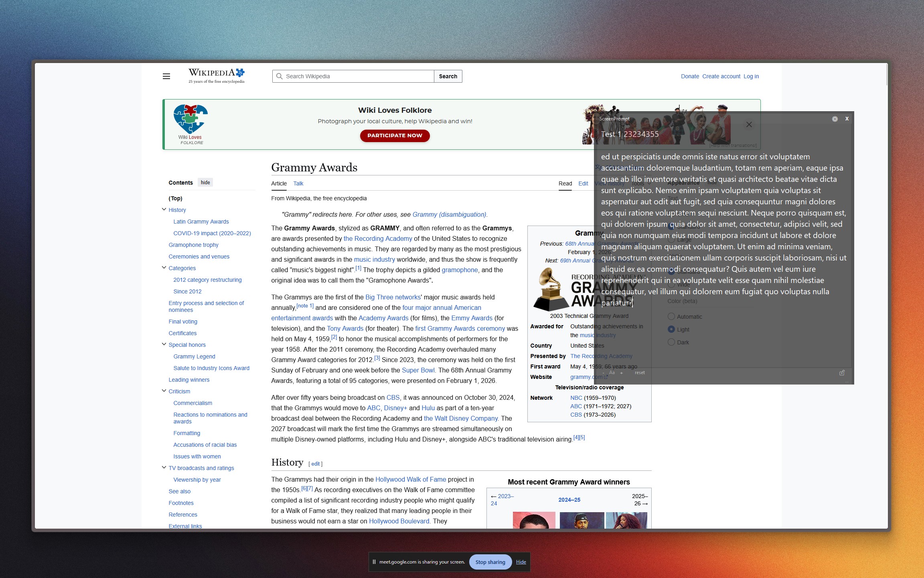Switch to the Talk tab
924x578 pixels.
tap(298, 183)
